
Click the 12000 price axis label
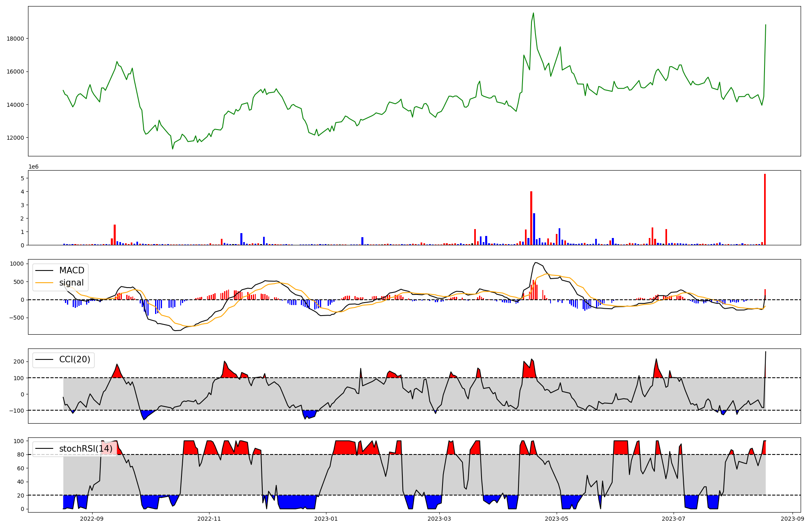coord(15,138)
